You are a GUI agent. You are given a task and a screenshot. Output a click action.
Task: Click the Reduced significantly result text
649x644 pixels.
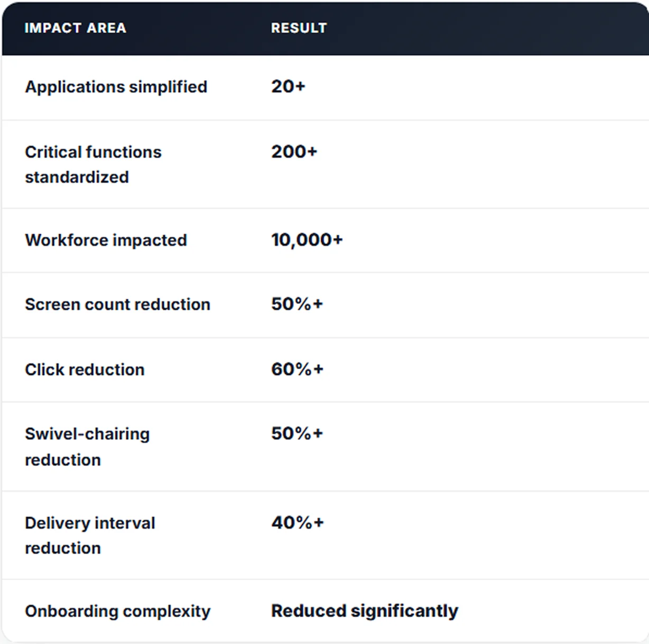click(x=365, y=611)
